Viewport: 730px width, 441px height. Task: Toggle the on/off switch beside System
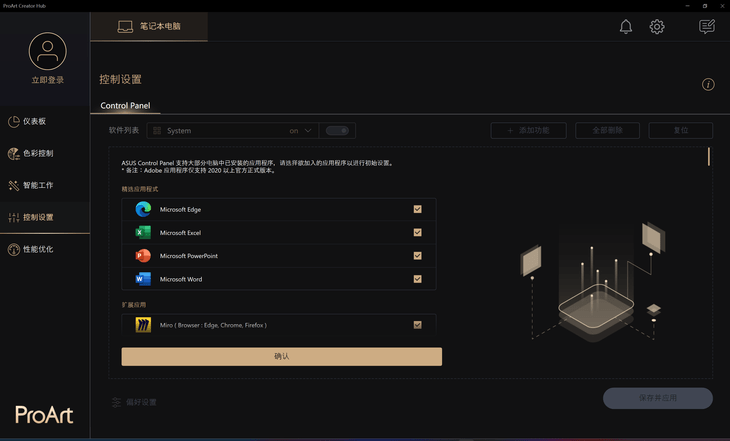click(x=339, y=131)
